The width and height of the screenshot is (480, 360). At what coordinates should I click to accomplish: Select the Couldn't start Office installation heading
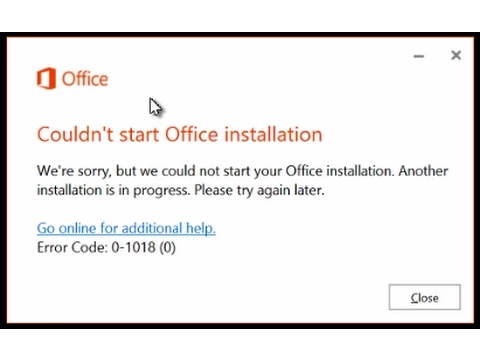pyautogui.click(x=180, y=134)
